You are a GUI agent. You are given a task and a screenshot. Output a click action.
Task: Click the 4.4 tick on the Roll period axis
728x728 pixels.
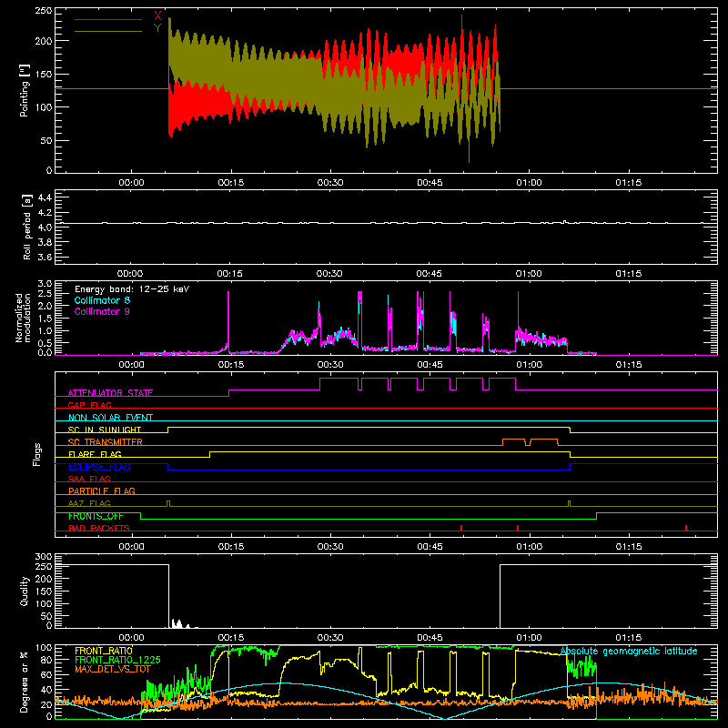[45, 197]
